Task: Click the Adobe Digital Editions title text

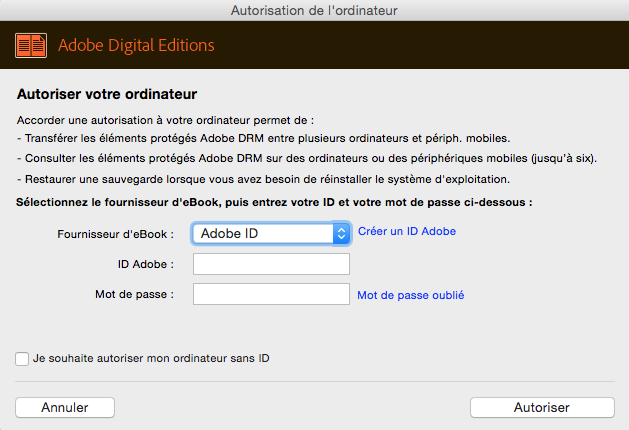Action: tap(136, 45)
